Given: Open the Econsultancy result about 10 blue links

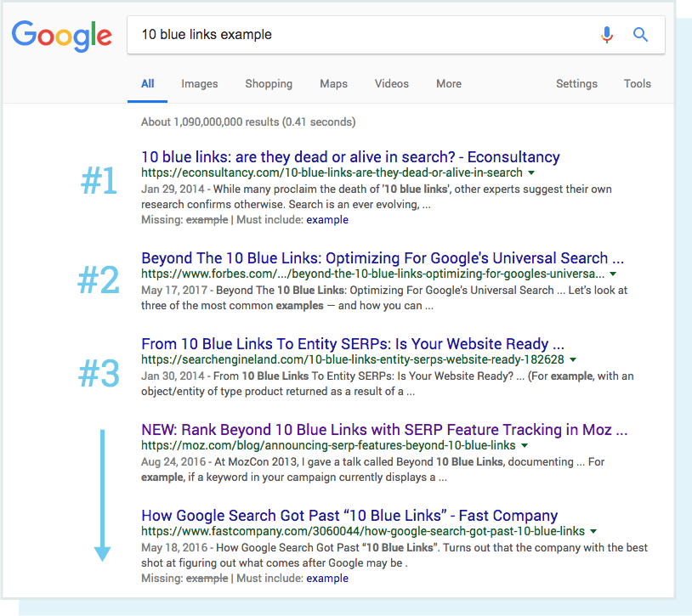Looking at the screenshot, I should (350, 156).
